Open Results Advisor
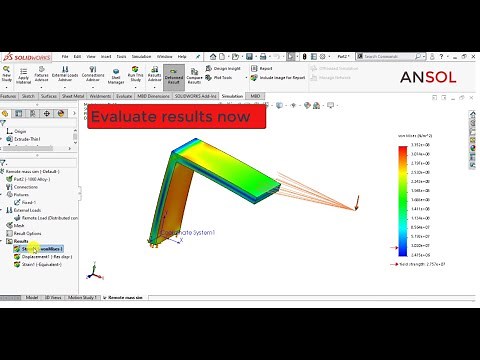Image resolution: width=480 pixels, height=360 pixels. click(154, 74)
